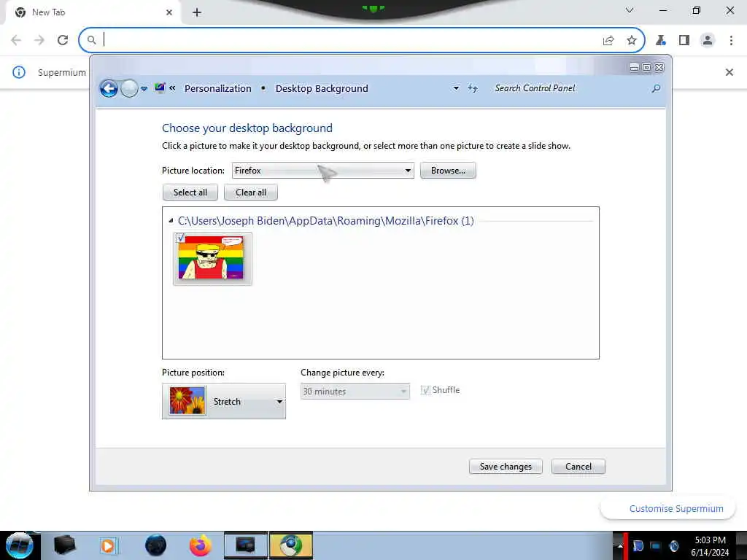This screenshot has width=747, height=560.
Task: Bookmark this tab with the star icon
Action: point(632,41)
